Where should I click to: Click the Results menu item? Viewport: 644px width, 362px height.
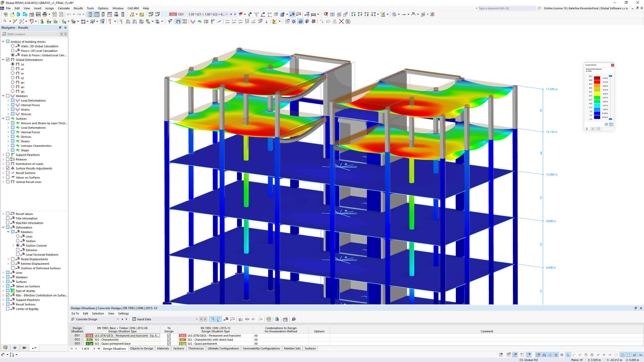point(78,8)
